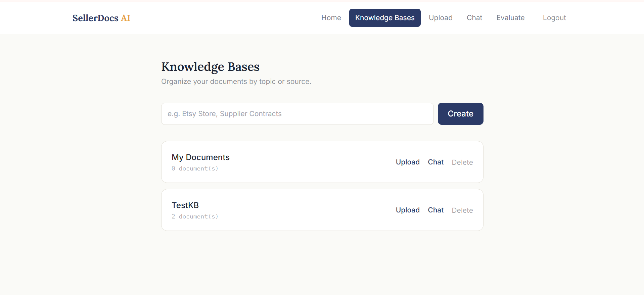The image size is (644, 295).
Task: Open the Evaluate page
Action: [510, 18]
